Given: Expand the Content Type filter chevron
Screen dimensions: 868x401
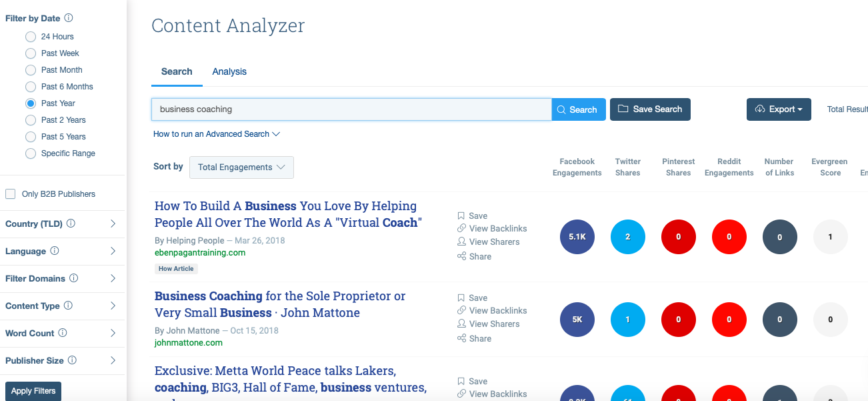Looking at the screenshot, I should coord(113,306).
